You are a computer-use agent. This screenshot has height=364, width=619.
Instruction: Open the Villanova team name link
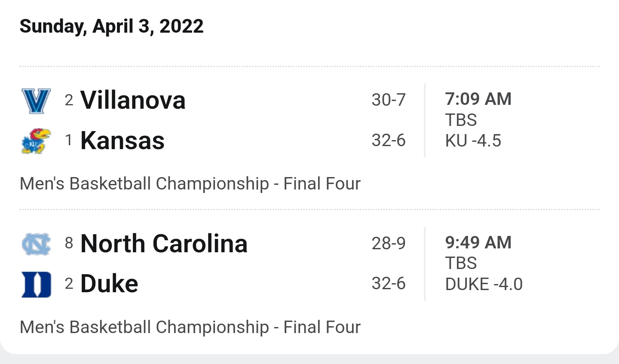[133, 100]
